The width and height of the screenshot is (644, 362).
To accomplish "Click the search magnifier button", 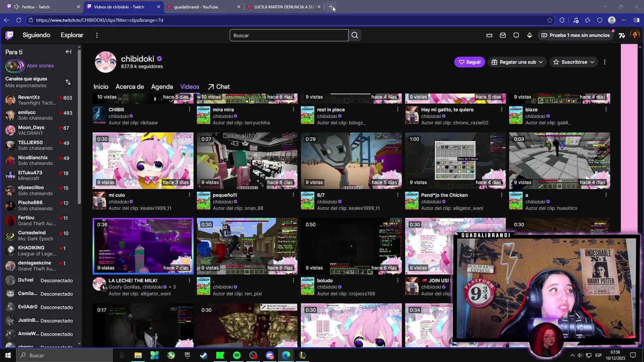I will [x=355, y=35].
